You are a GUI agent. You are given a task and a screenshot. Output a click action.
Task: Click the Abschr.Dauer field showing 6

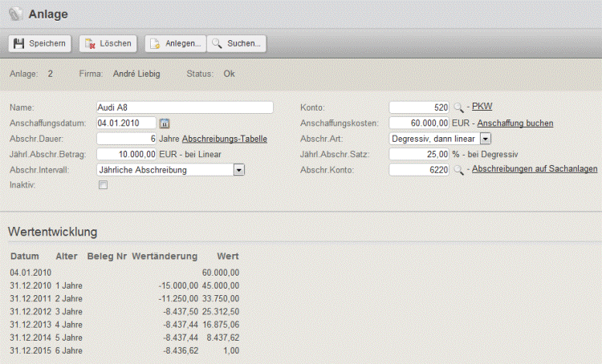click(126, 139)
